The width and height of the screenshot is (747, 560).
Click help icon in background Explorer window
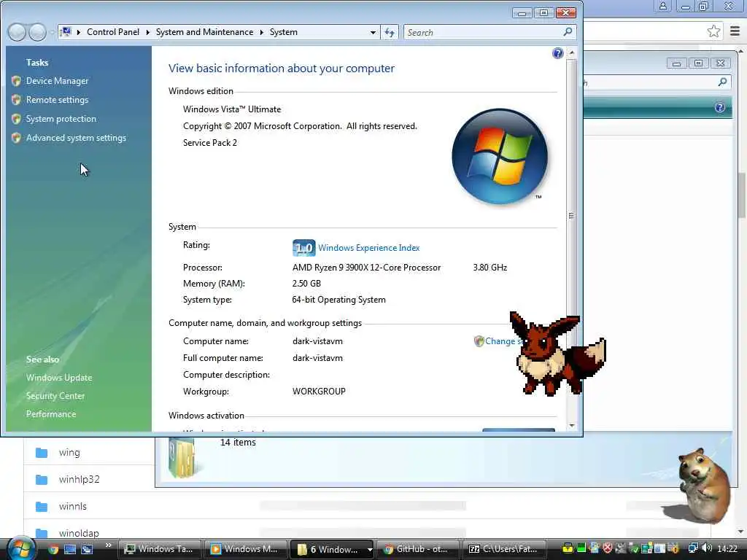(x=720, y=107)
